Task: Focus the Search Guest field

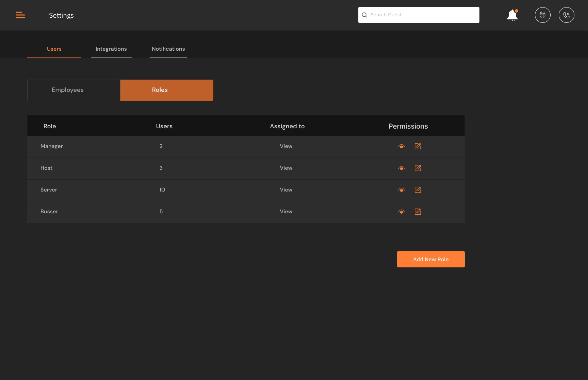Action: point(419,15)
